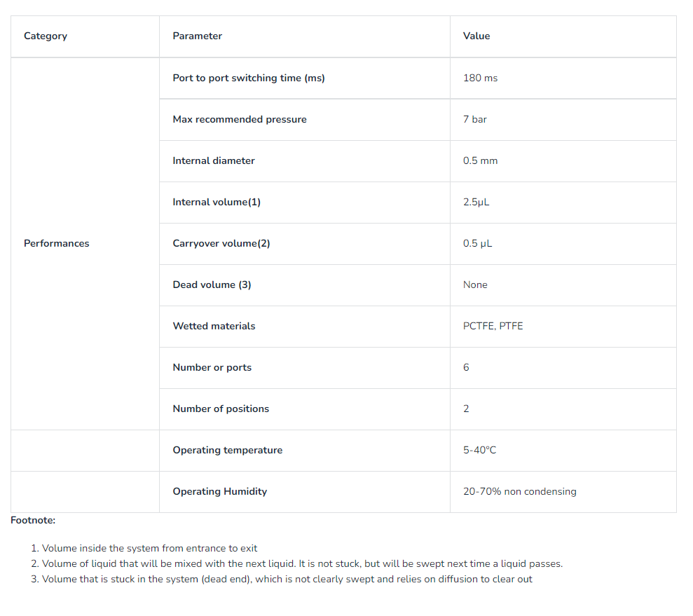Image resolution: width=693 pixels, height=616 pixels.
Task: Click the Parameter column header
Action: (197, 36)
